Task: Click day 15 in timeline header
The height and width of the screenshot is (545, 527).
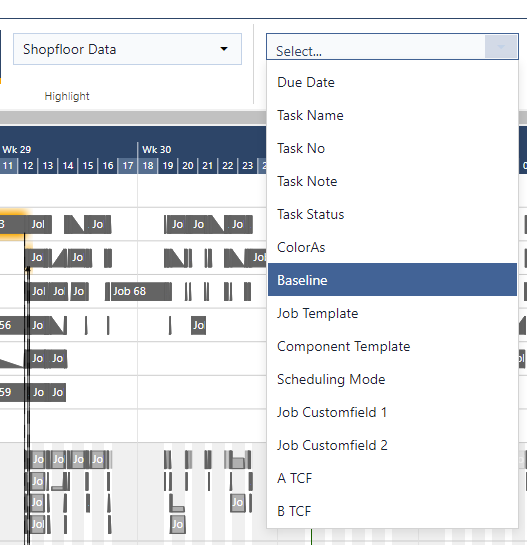Action: (88, 165)
